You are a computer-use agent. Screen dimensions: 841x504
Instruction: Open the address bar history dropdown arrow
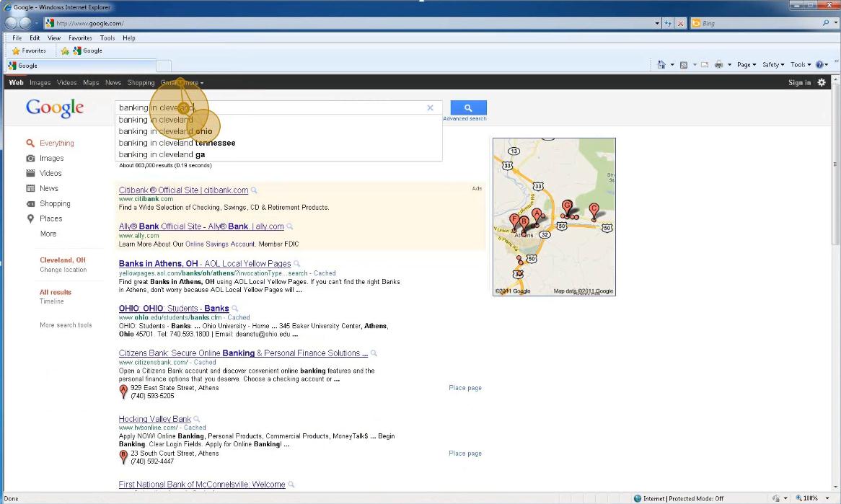(657, 23)
